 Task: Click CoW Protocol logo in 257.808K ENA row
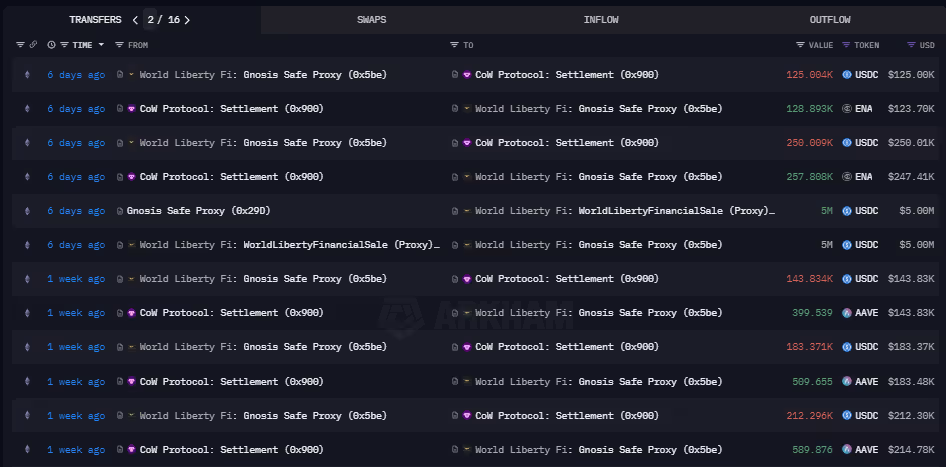click(132, 177)
